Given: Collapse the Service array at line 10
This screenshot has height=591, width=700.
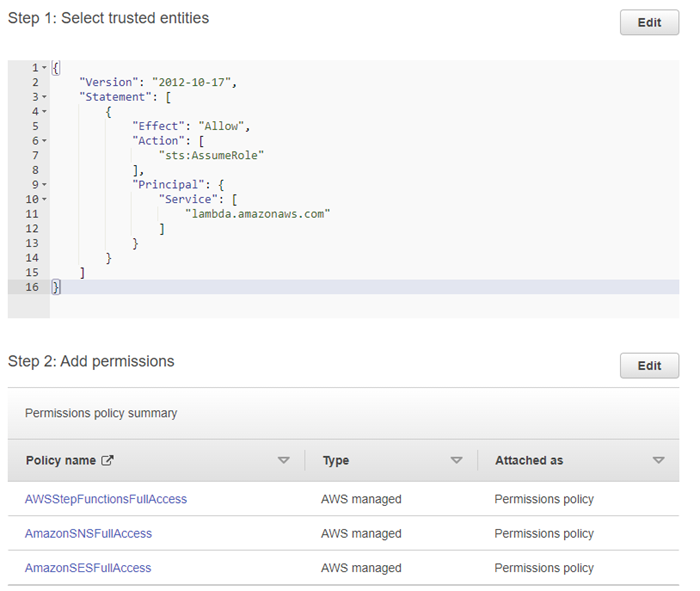Looking at the screenshot, I should point(44,200).
